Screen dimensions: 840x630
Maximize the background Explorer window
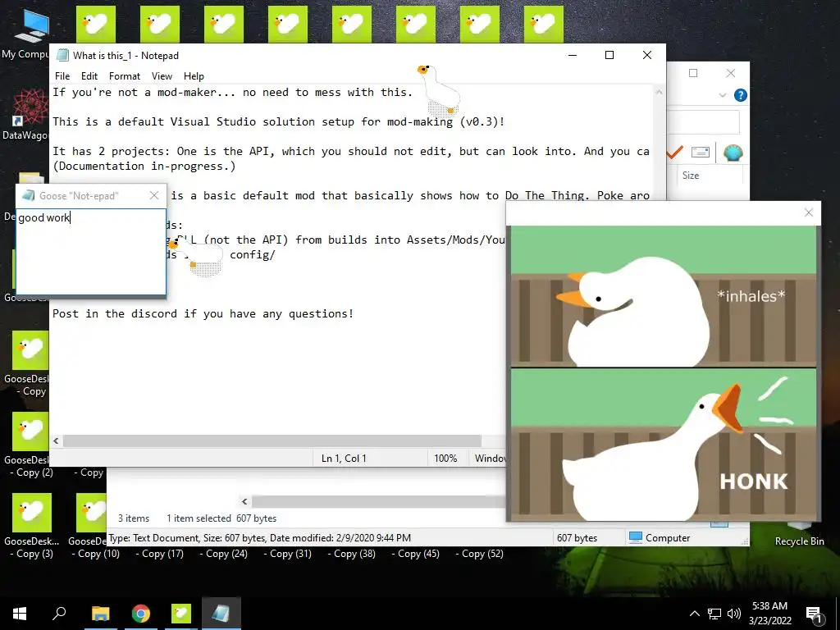tap(693, 73)
